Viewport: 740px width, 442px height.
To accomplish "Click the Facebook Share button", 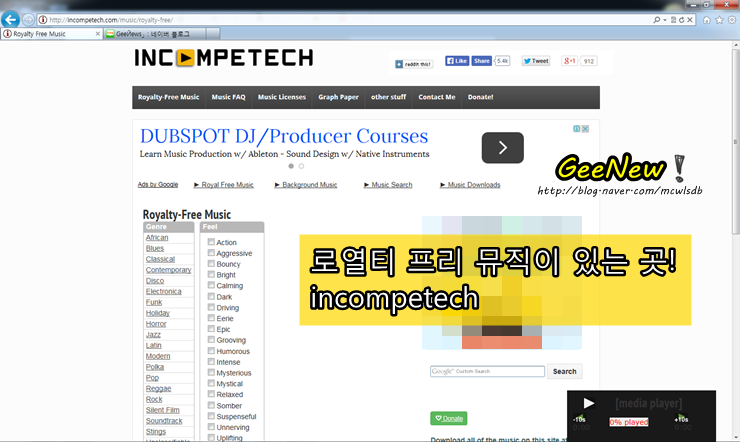I will click(x=481, y=61).
